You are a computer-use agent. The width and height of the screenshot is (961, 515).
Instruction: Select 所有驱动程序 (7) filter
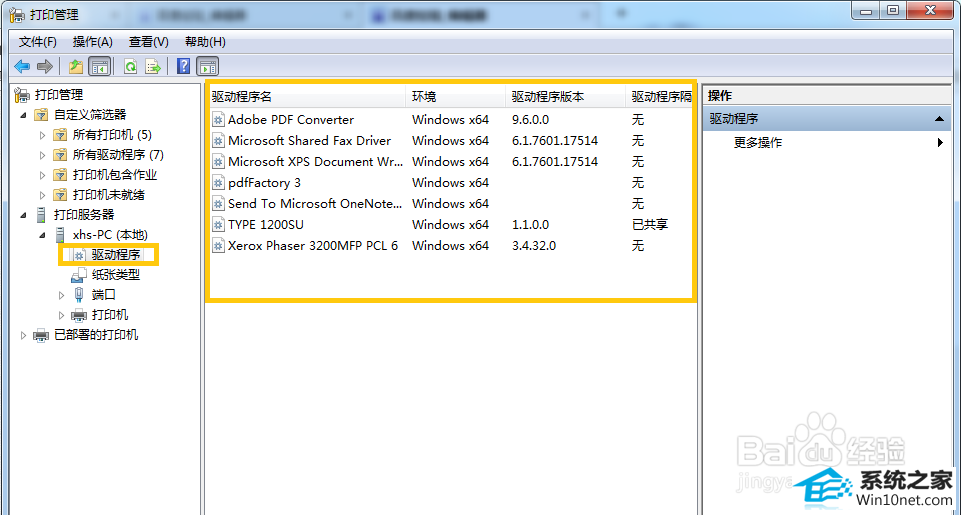point(118,155)
